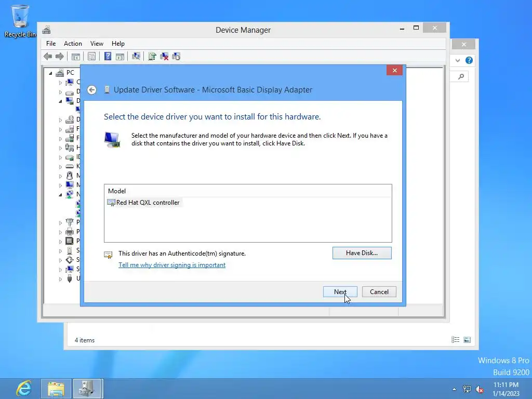Click the Cancel button
The height and width of the screenshot is (399, 532).
(x=379, y=292)
